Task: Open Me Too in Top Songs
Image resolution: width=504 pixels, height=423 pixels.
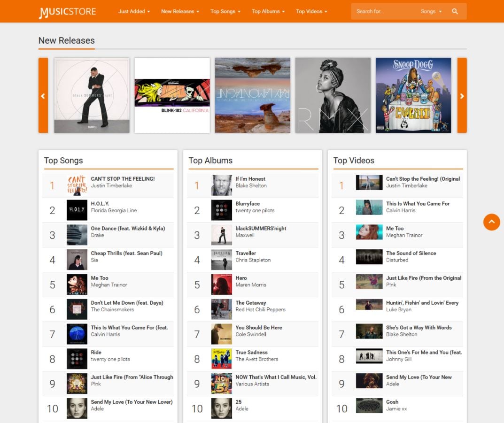Action: pos(100,278)
